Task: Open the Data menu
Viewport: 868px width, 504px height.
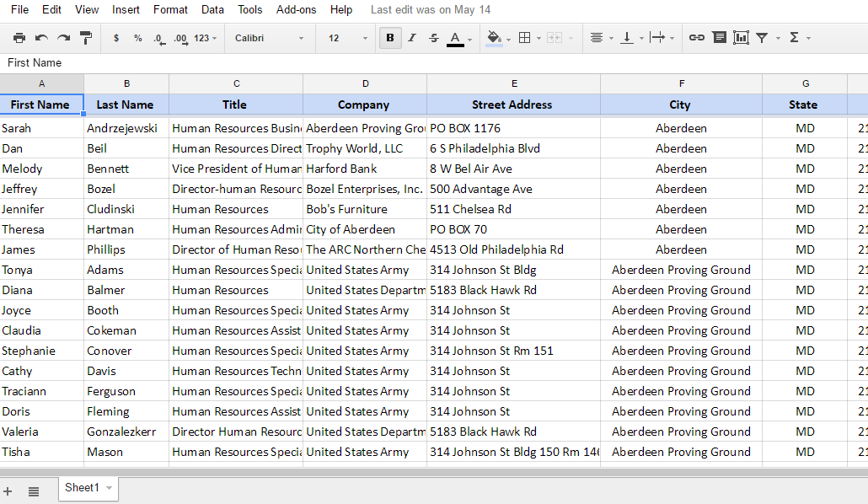Action: tap(212, 9)
